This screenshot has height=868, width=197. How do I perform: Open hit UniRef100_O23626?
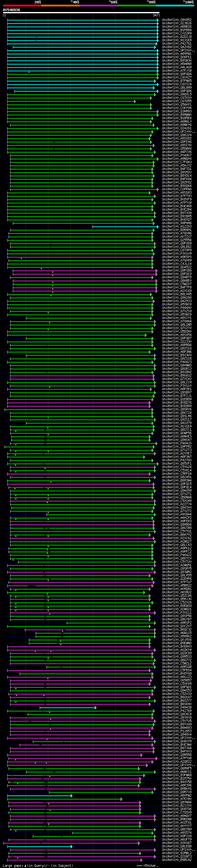tap(176, 23)
